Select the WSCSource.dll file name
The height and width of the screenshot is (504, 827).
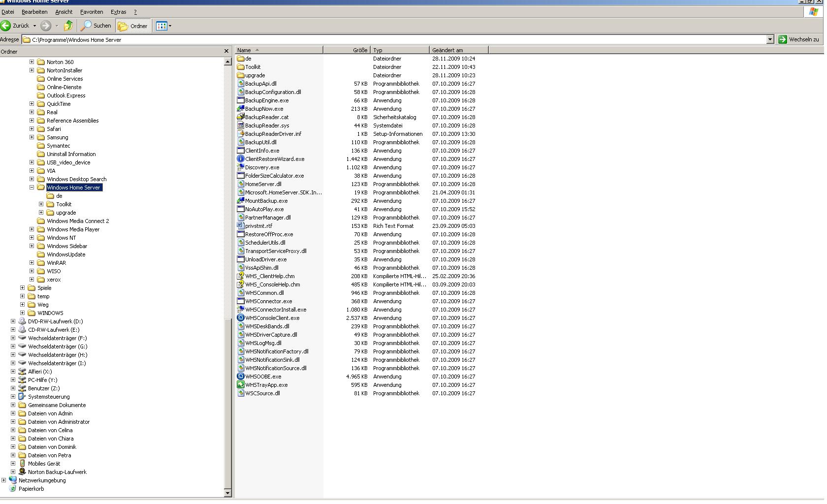click(x=262, y=393)
